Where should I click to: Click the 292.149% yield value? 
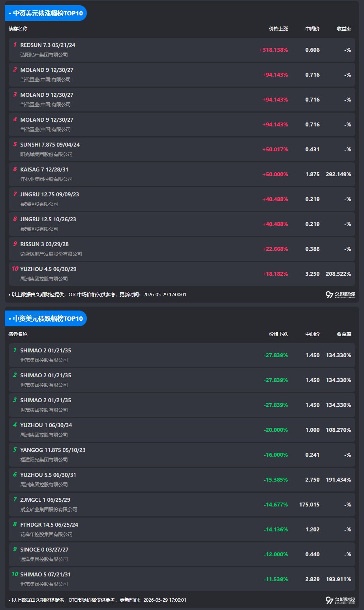[338, 175]
